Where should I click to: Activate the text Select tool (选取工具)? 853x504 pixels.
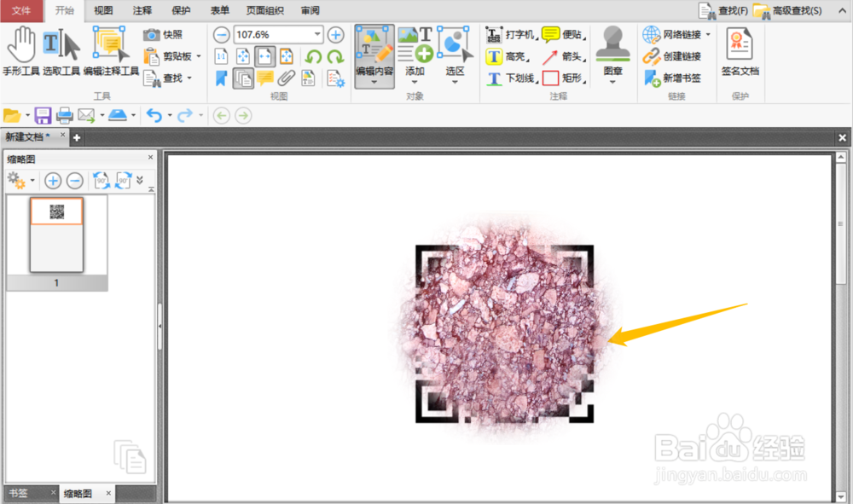coord(61,52)
